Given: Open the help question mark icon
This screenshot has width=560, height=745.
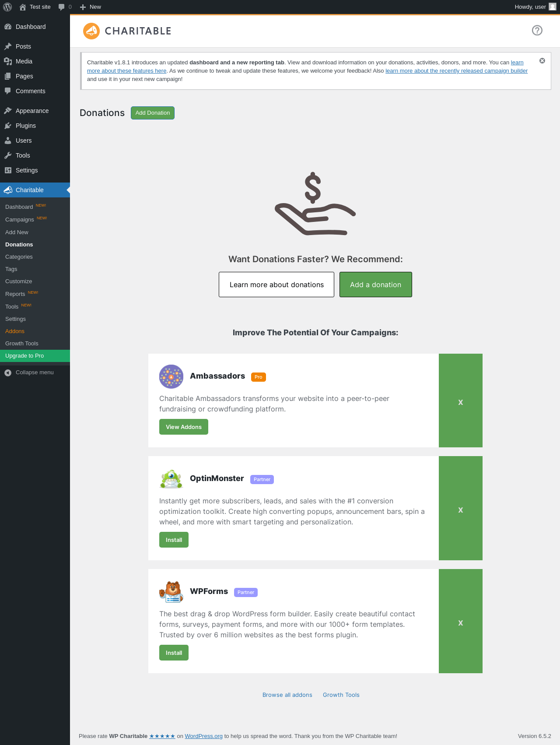Looking at the screenshot, I should tap(537, 30).
